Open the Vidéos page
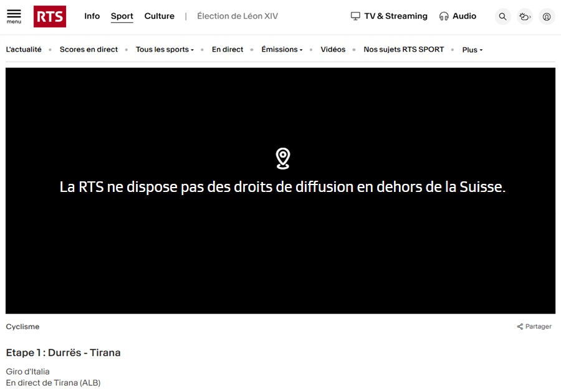This screenshot has width=561, height=392. tap(333, 49)
